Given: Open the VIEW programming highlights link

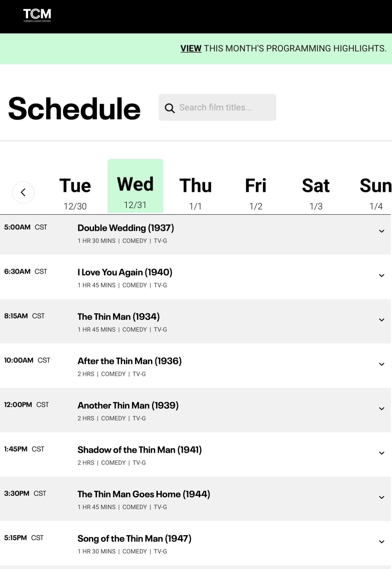Looking at the screenshot, I should point(191,48).
